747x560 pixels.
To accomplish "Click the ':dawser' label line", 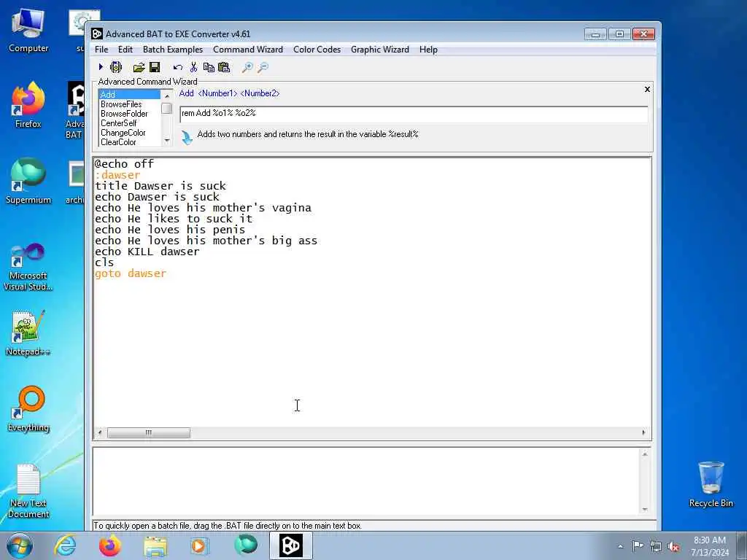I will [117, 175].
